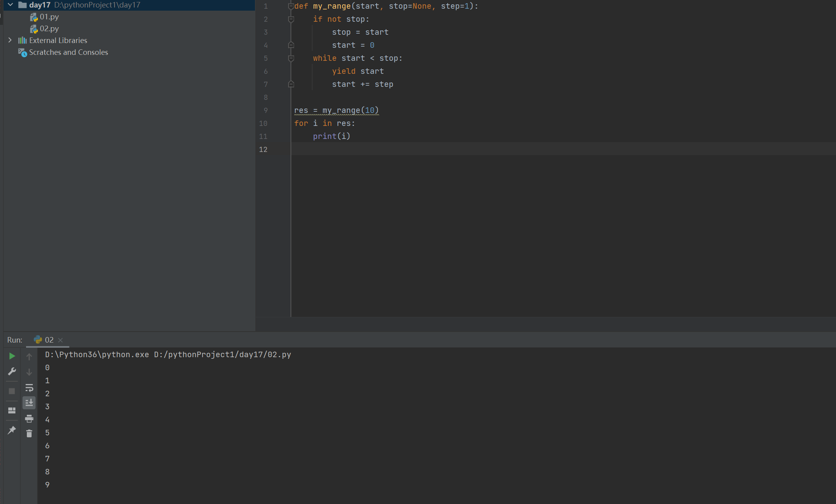This screenshot has height=504, width=836.
Task: Click the stop process square button
Action: pyautogui.click(x=12, y=391)
